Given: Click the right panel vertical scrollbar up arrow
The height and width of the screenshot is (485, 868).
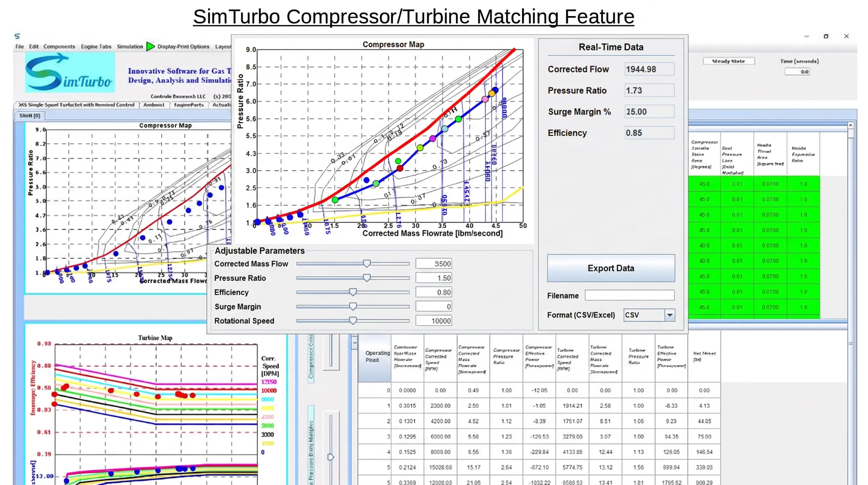Looking at the screenshot, I should pos(851,125).
